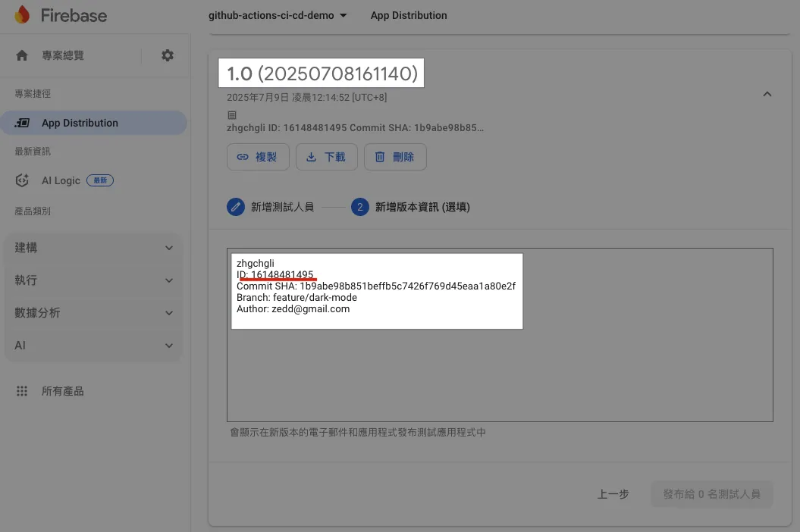
Task: Expand the 建構 category
Action: pos(94,248)
